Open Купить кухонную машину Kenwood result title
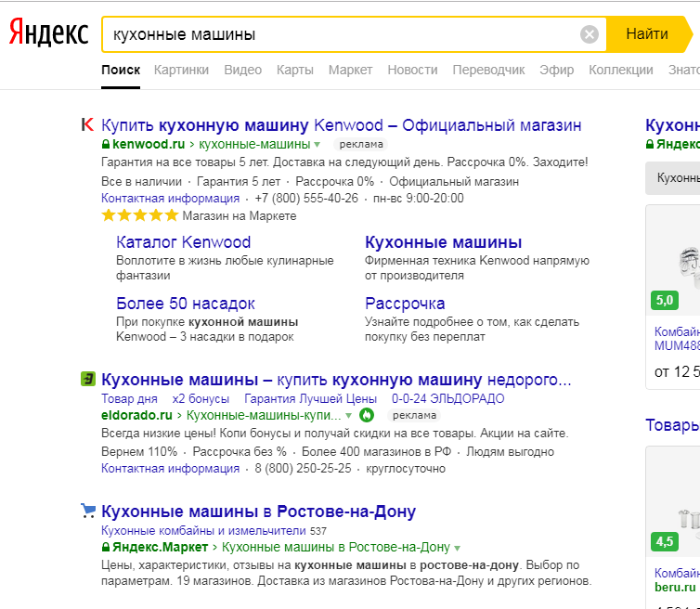 [342, 125]
